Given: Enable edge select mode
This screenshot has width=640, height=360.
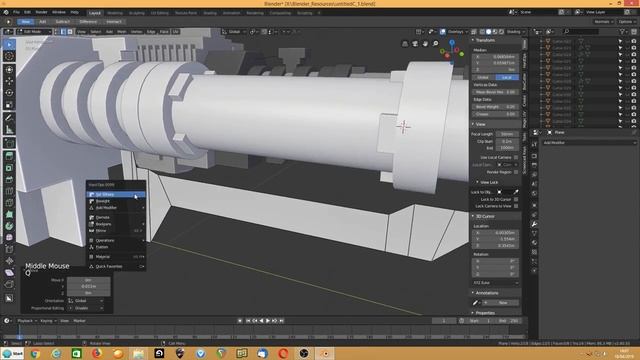Looking at the screenshot, I should 63,31.
